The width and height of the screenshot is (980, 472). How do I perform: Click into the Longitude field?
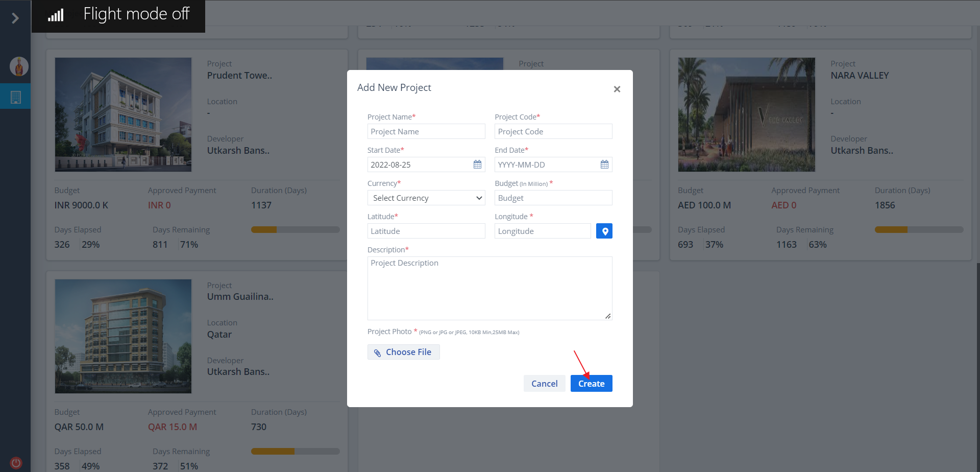543,231
